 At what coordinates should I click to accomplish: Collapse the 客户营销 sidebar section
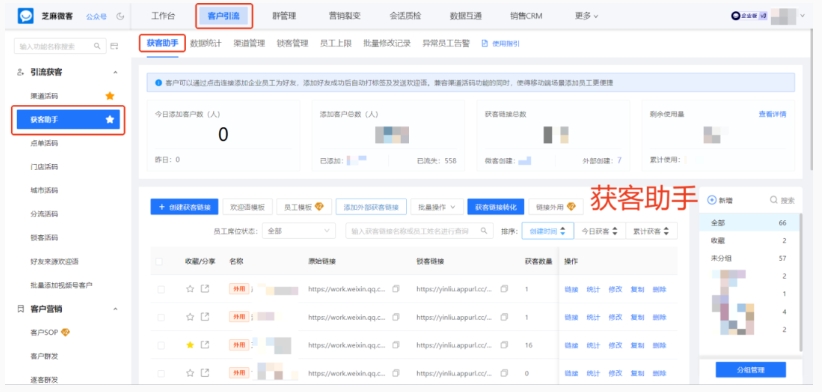click(115, 309)
